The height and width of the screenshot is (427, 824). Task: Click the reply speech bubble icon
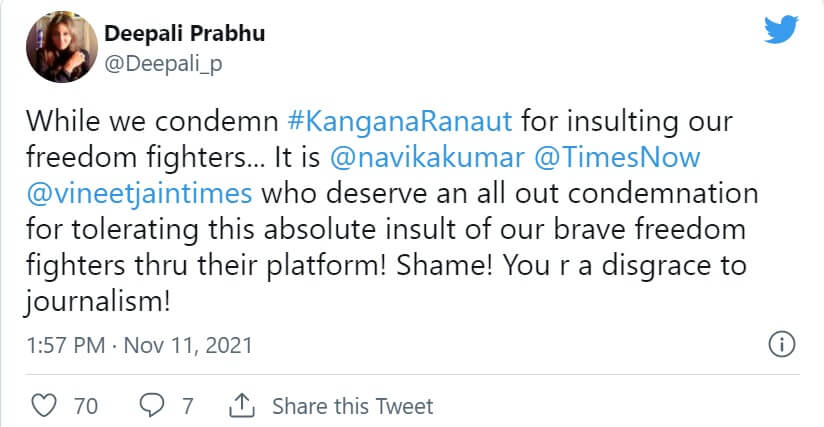click(151, 406)
